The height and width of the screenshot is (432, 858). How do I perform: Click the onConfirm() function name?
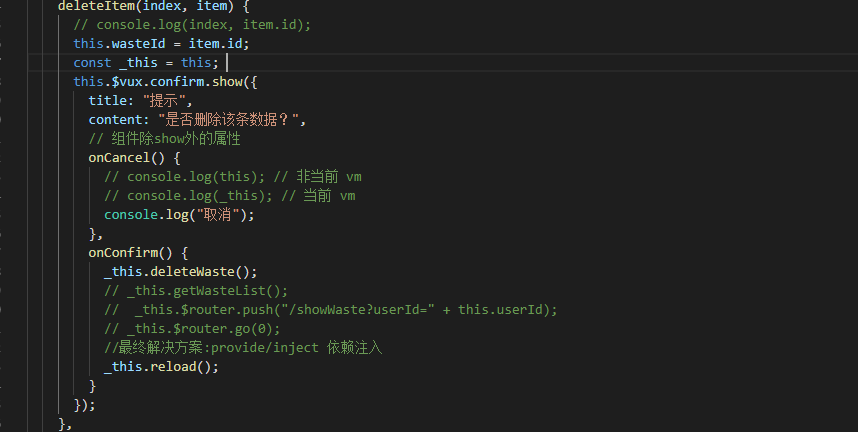click(130, 253)
